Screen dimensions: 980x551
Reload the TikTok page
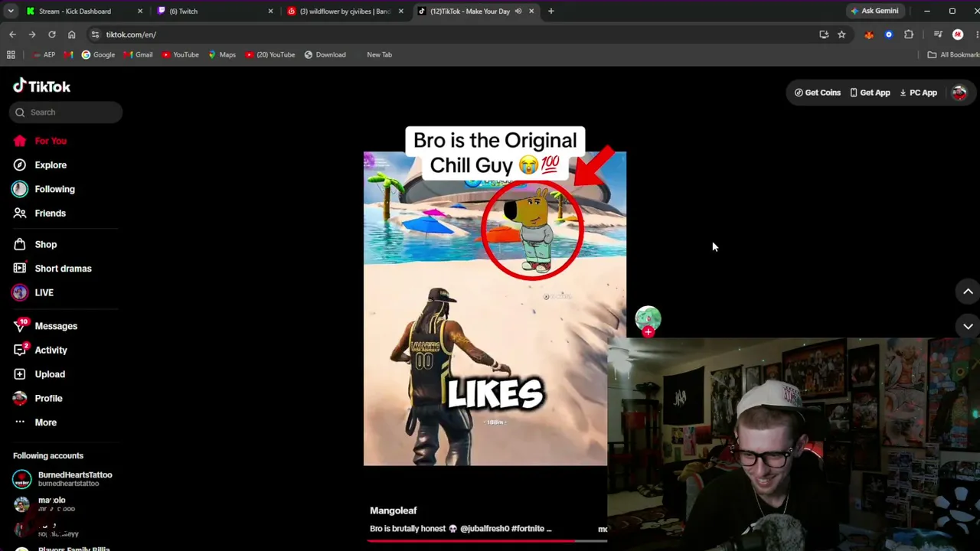(x=52, y=34)
